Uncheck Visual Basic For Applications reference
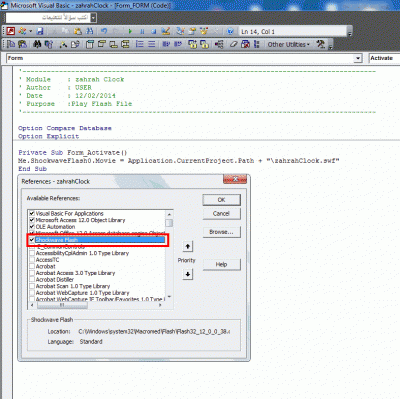 pos(32,213)
